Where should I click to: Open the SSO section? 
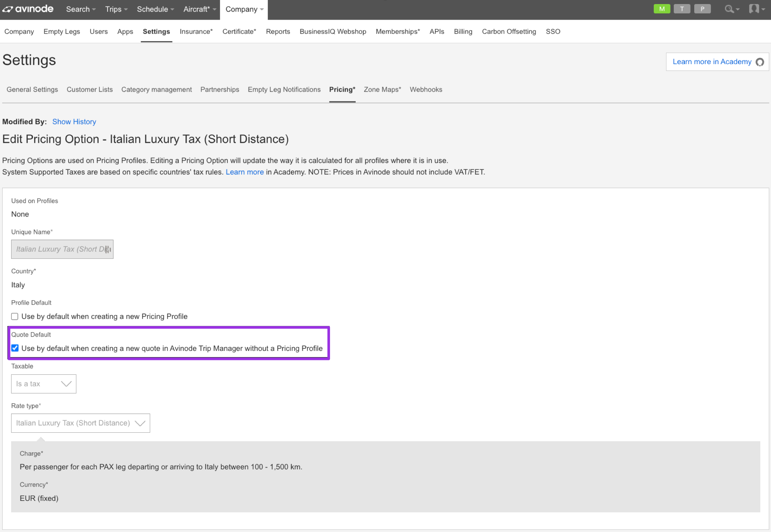[553, 32]
